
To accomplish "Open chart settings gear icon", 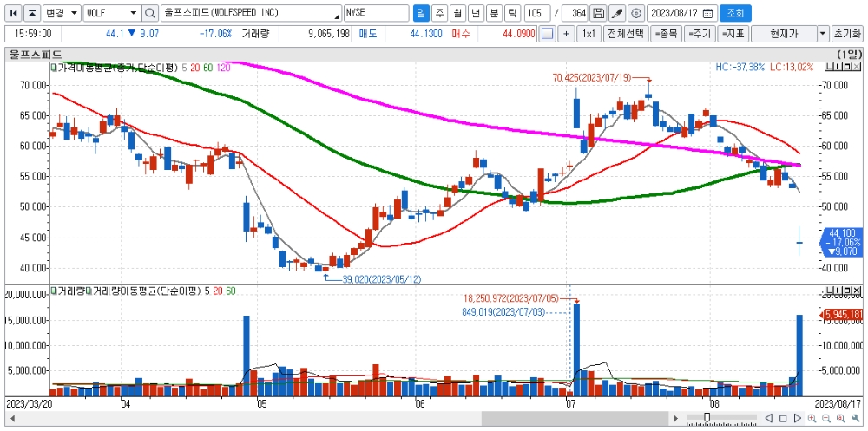I will [x=636, y=13].
